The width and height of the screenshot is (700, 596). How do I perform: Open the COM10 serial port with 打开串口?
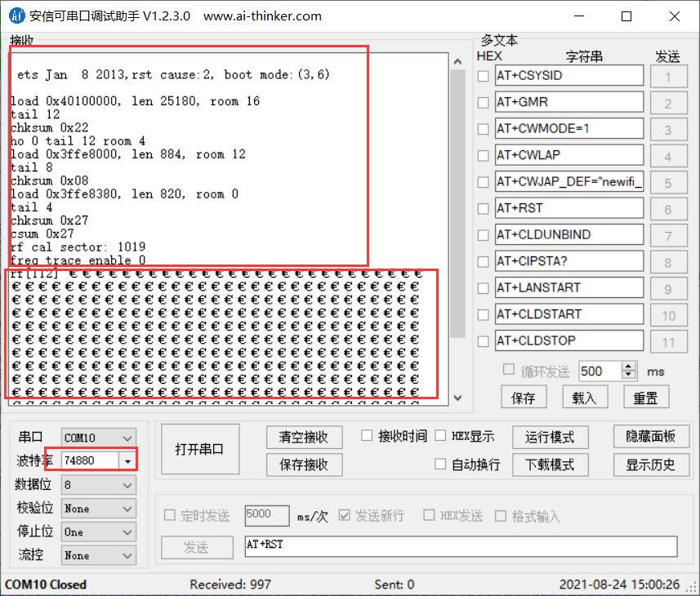point(199,448)
